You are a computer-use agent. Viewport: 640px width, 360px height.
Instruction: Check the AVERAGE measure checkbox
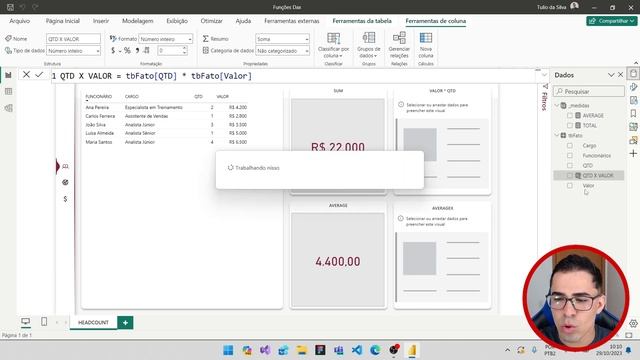coord(570,116)
